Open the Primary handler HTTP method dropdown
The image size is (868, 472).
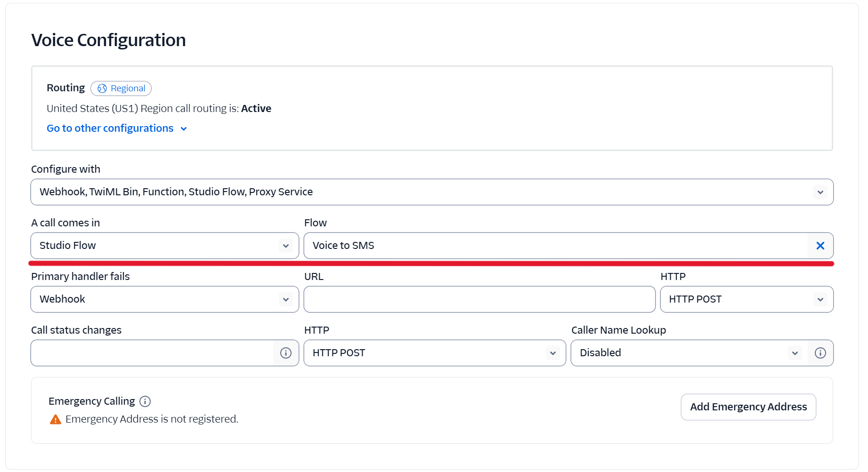pos(746,299)
